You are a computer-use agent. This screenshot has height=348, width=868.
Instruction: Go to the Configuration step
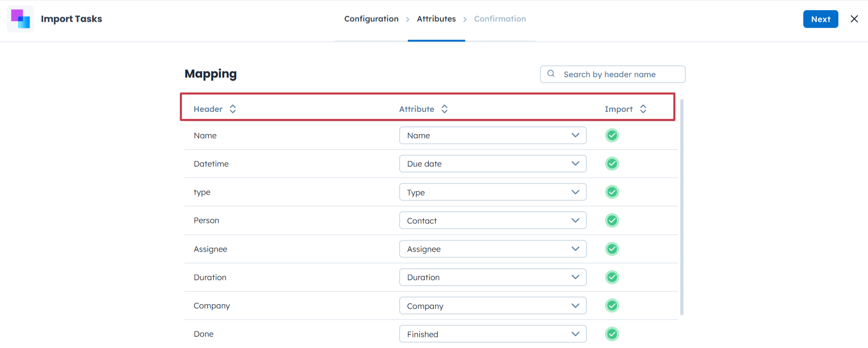click(x=371, y=19)
